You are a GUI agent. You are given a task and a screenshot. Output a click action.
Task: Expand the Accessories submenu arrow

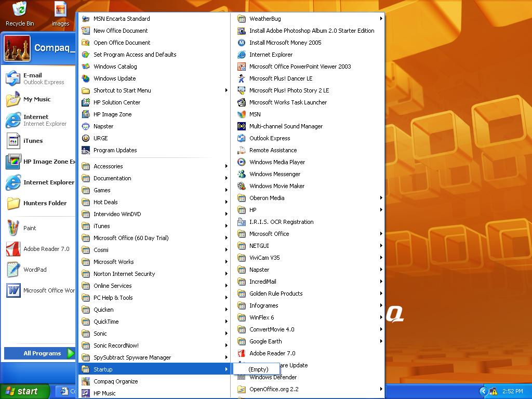click(x=227, y=166)
